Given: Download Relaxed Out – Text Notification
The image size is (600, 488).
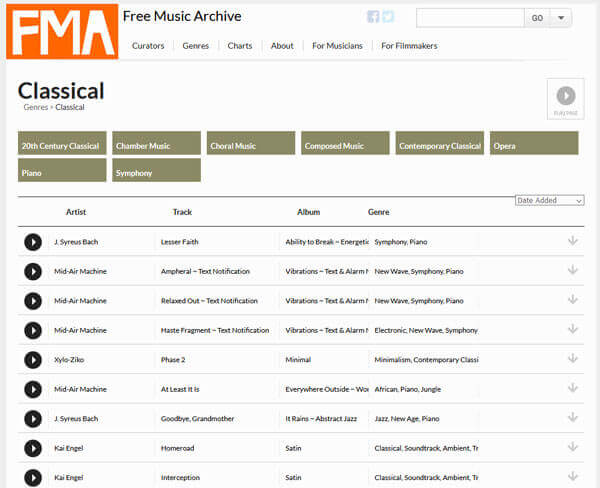Looking at the screenshot, I should (x=572, y=300).
